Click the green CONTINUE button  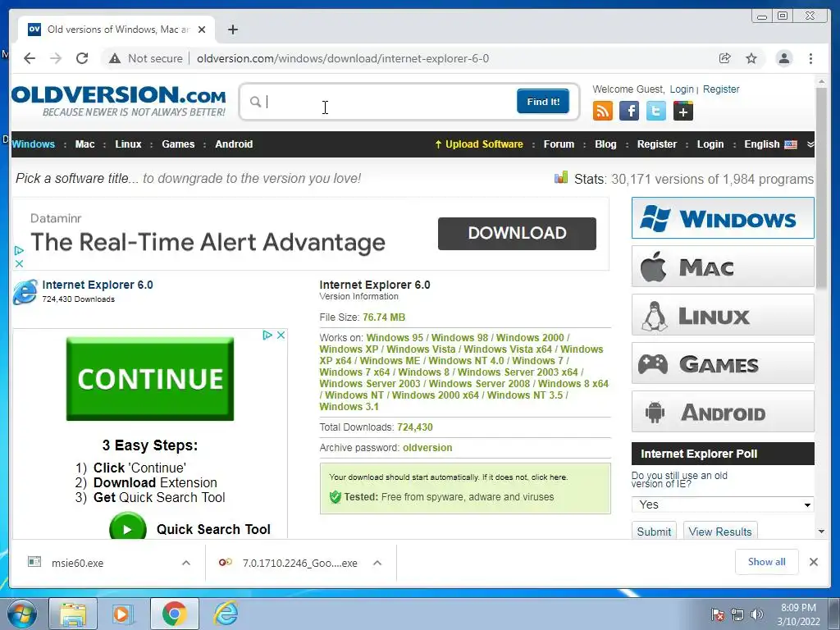click(x=150, y=379)
